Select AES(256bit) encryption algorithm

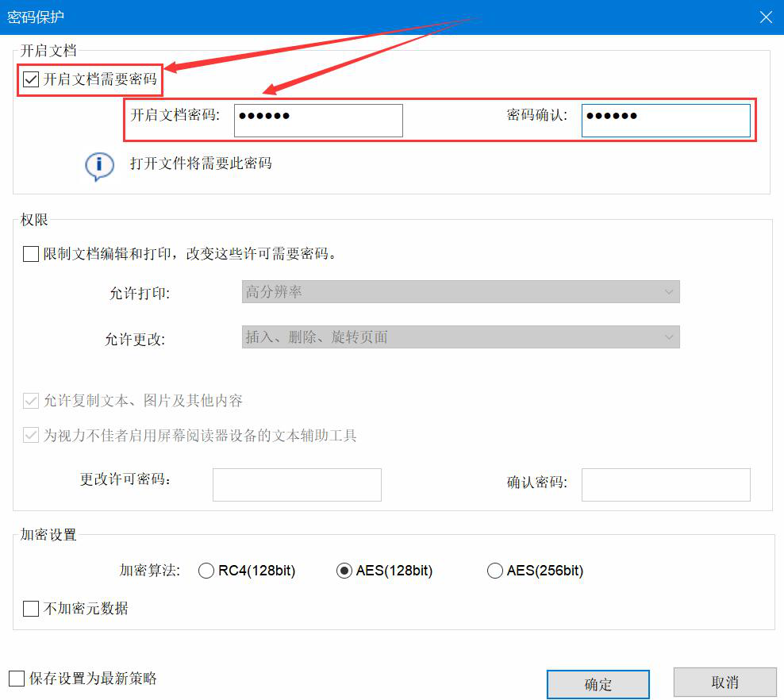coord(495,571)
